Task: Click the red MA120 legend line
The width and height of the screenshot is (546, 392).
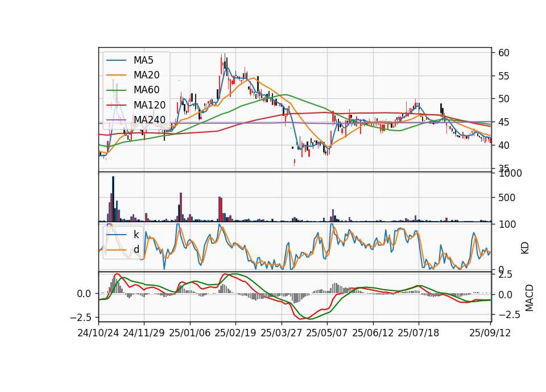Action: click(116, 105)
